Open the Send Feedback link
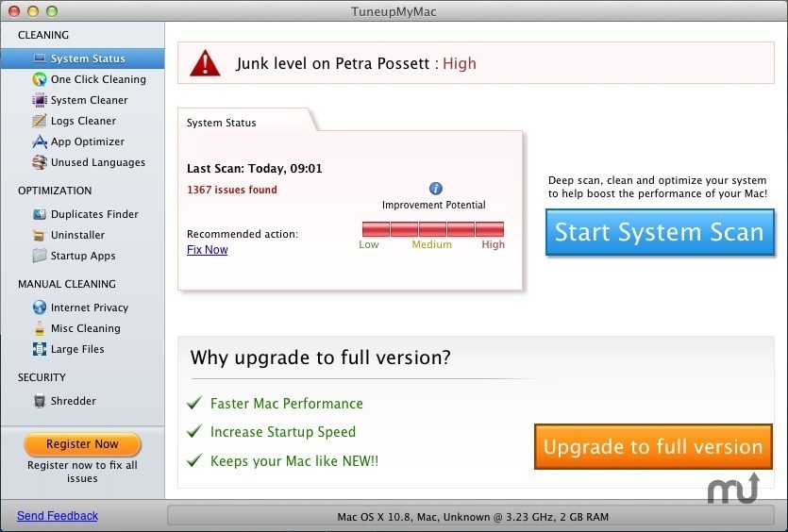The height and width of the screenshot is (532, 788). [x=58, y=516]
